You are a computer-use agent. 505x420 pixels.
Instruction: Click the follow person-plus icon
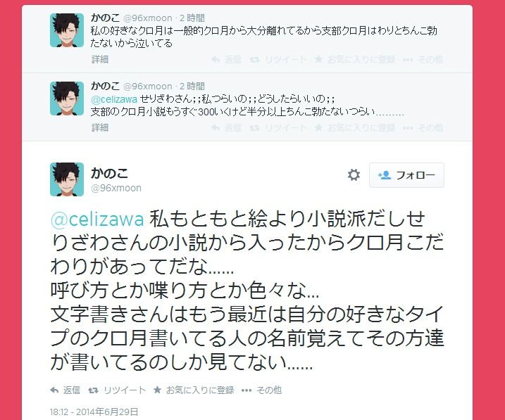pos(385,175)
